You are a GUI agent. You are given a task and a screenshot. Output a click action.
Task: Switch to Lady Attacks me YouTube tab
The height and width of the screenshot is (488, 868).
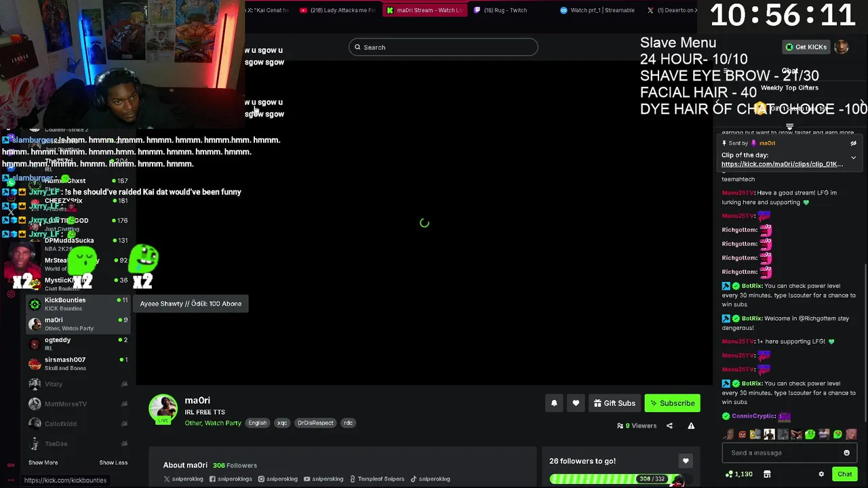click(338, 10)
